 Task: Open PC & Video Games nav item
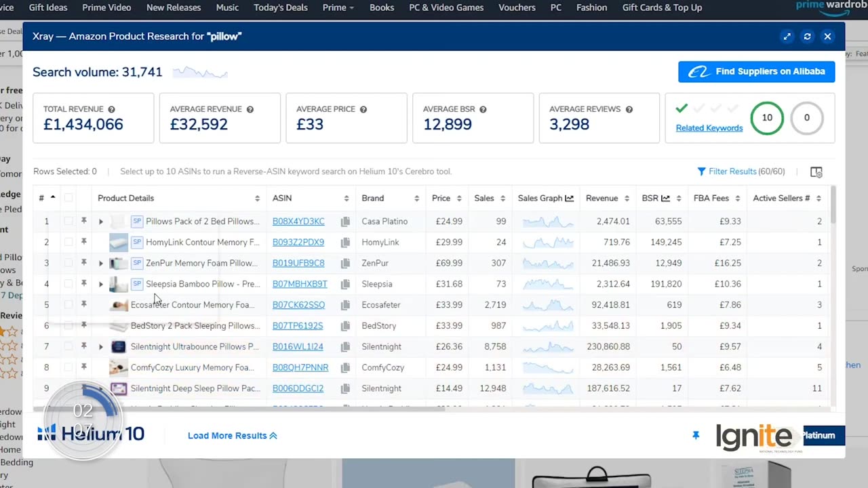coord(446,7)
